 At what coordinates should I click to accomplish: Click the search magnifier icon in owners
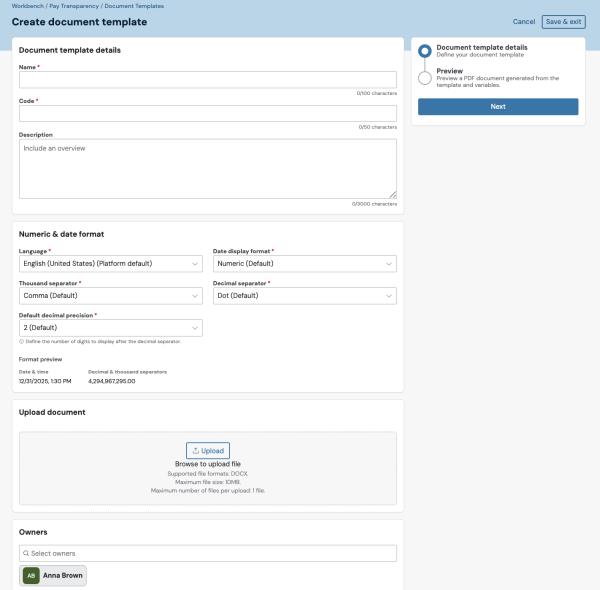[x=26, y=553]
